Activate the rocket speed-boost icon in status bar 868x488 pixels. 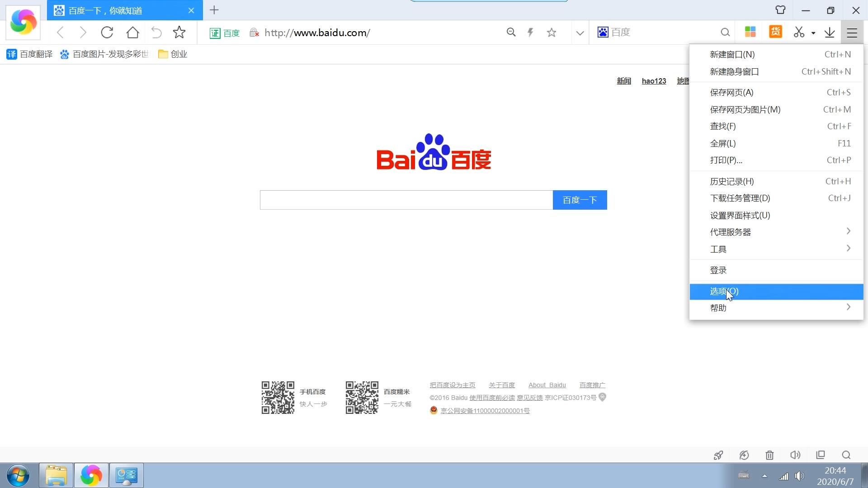(718, 455)
